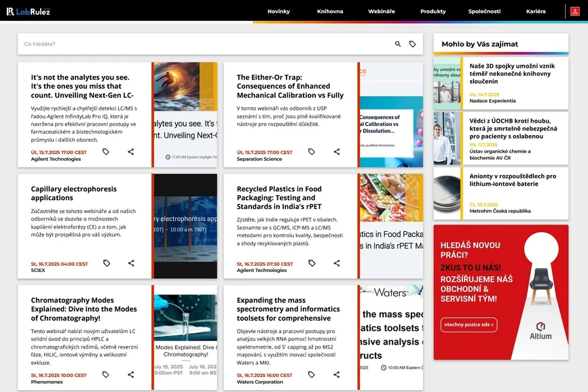Open 'Chromatography Modes Explained' title
This screenshot has width=588, height=392.
(84, 309)
